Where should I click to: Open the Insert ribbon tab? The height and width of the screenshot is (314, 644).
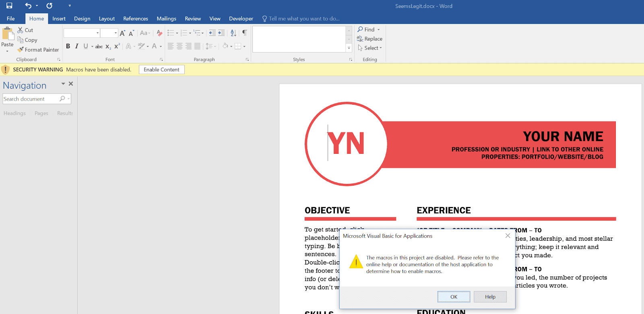coord(59,19)
